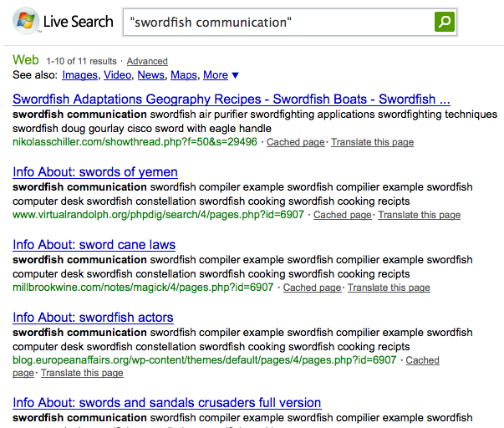This screenshot has width=504, height=428.
Task: Switch to Video results
Action: [x=117, y=75]
